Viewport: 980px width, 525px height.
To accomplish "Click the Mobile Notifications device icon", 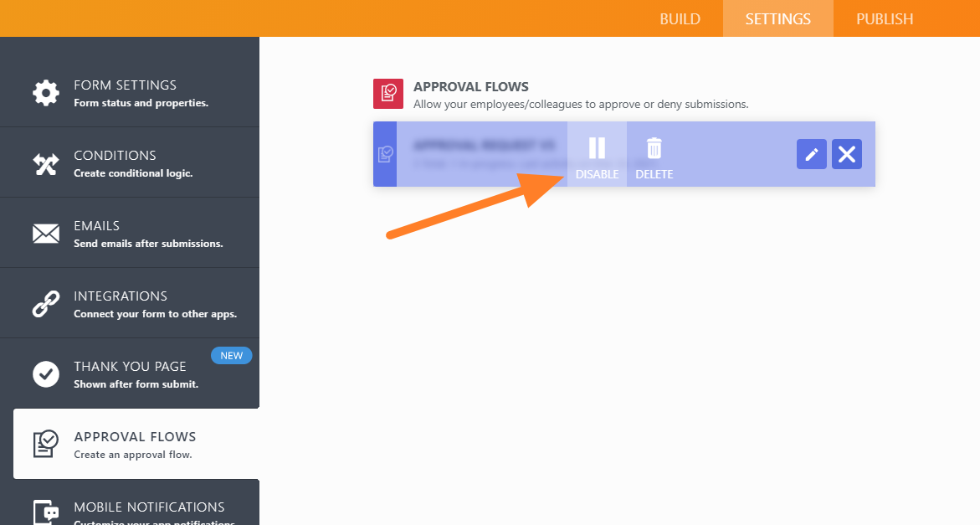I will pos(46,512).
